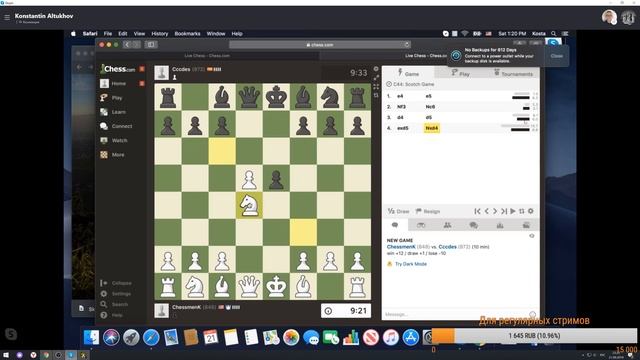The width and height of the screenshot is (640, 360).
Task: Open Finder in the Dock
Action: (x=91, y=338)
